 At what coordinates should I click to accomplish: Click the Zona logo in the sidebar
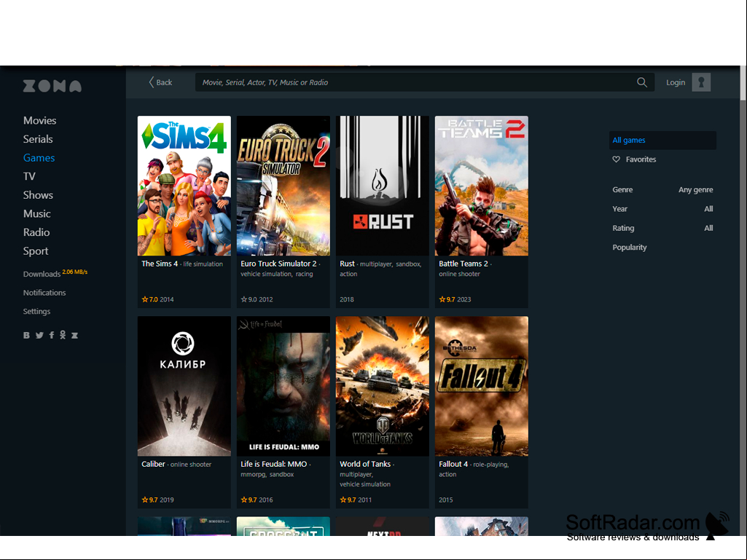coord(52,86)
